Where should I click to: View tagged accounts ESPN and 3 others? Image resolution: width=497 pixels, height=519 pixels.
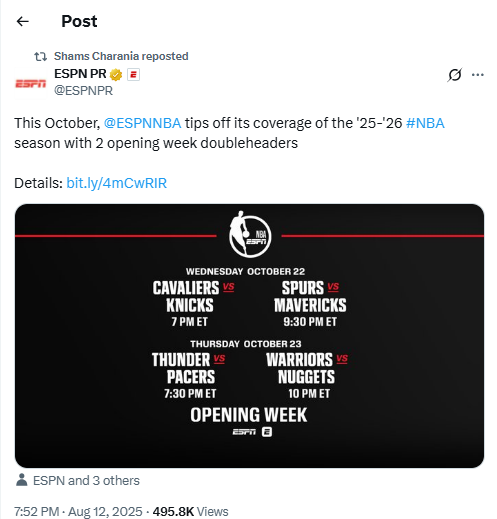pyautogui.click(x=86, y=480)
